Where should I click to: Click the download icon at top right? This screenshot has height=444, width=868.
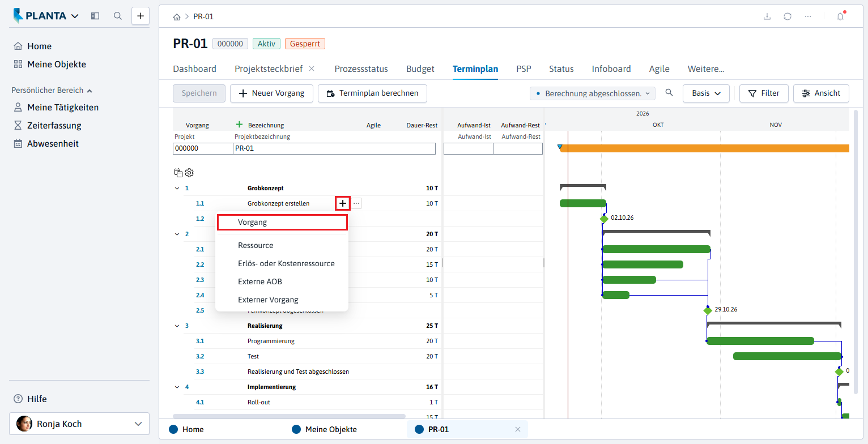coord(767,16)
